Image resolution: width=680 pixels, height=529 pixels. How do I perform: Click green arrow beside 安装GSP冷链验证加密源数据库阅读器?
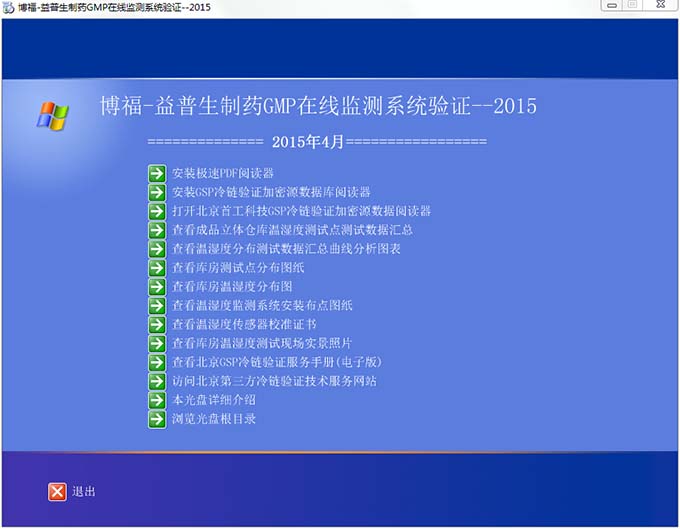coord(157,192)
